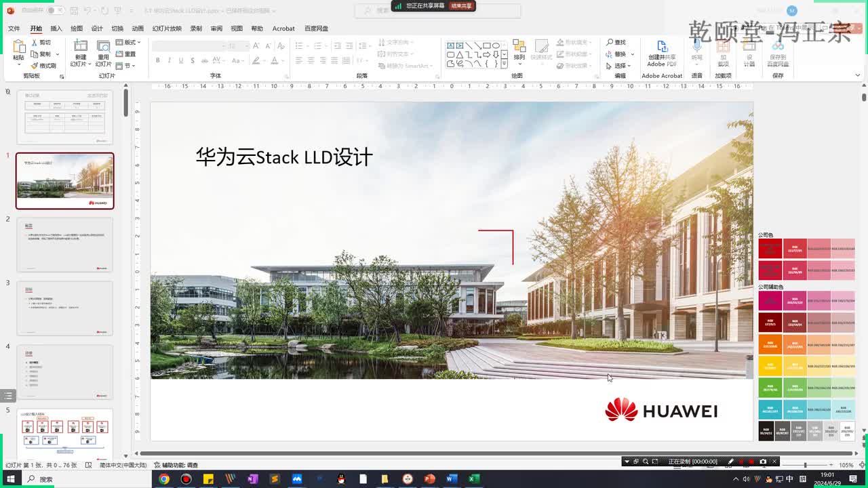Adjust the zoom slider in status bar
Image resolution: width=868 pixels, height=488 pixels.
(805, 465)
